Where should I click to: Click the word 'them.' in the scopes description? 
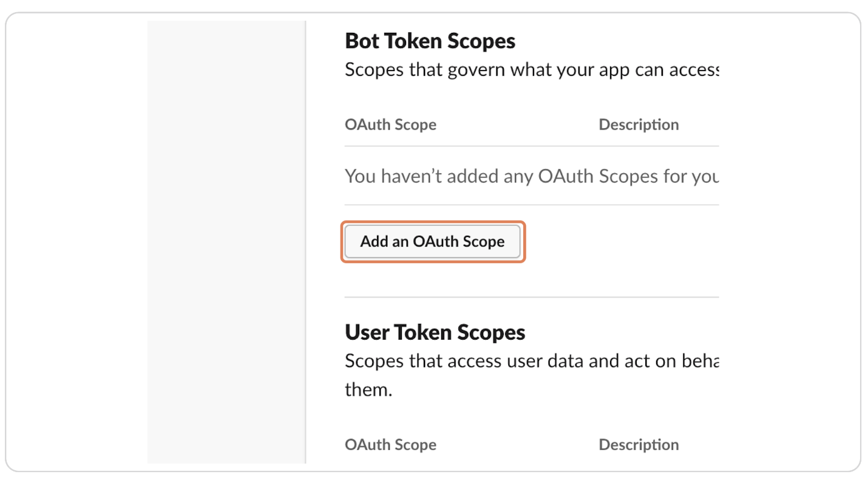[368, 389]
